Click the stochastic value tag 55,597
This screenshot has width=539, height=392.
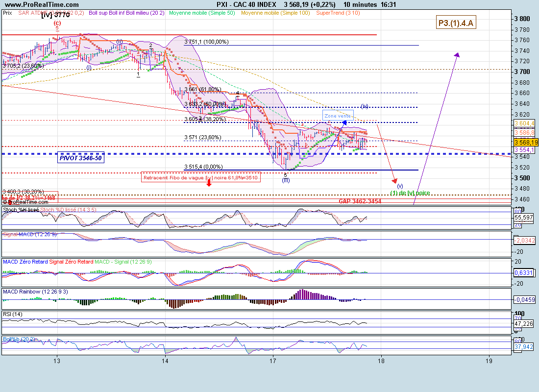tap(523, 218)
